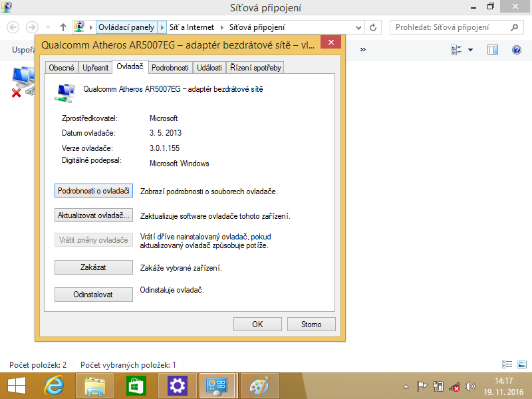The image size is (532, 399).
Task: Expand the view options dropdown arrow
Action: (471, 50)
